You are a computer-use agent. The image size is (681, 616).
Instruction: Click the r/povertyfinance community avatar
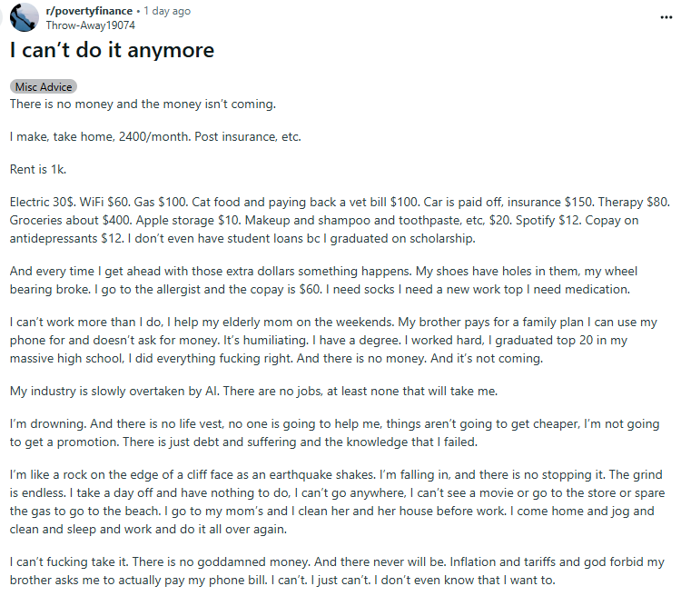(24, 17)
